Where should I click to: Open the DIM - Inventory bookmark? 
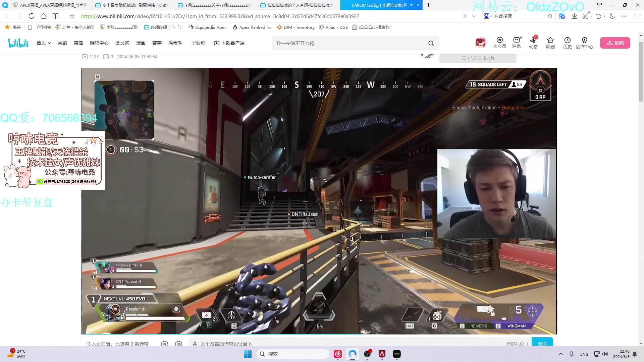(296, 27)
